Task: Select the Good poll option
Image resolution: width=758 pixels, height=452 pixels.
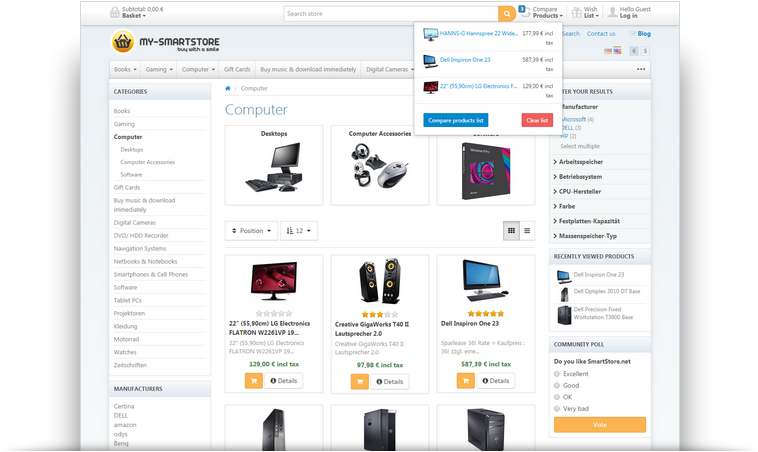Action: pos(557,385)
